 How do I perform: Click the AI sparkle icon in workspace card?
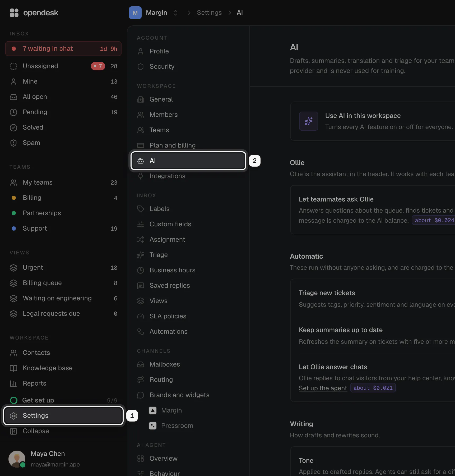click(309, 121)
